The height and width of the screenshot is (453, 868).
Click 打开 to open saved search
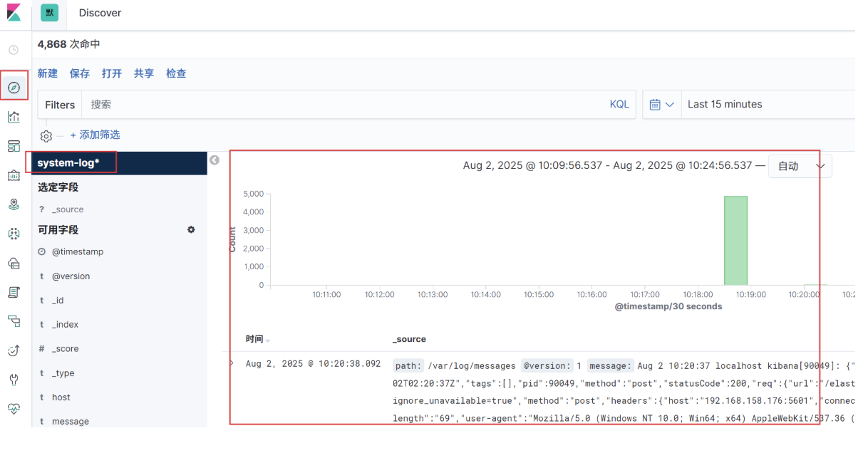(112, 73)
